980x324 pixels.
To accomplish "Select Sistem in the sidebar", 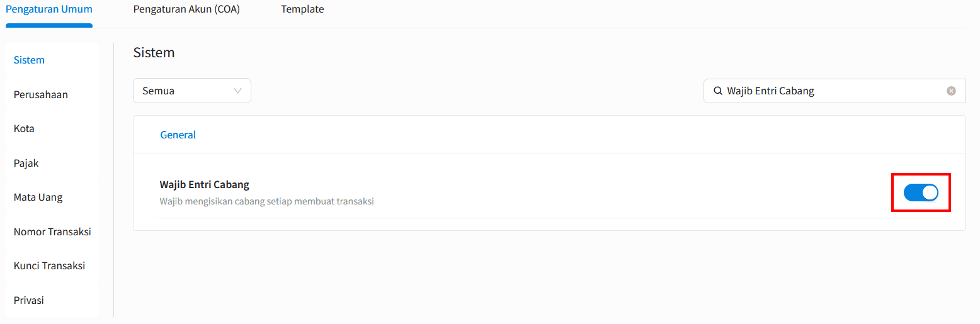I will 29,60.
